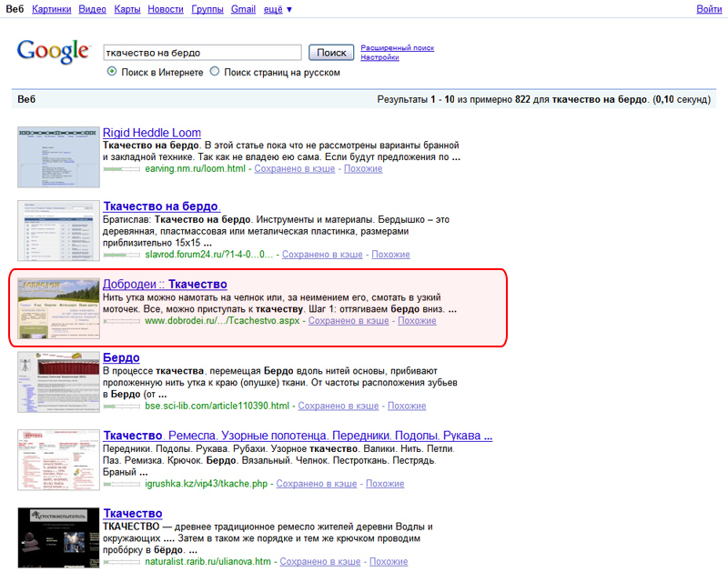This screenshot has width=728, height=572.
Task: Expand the 'ещё' dropdown menu
Action: coord(277,9)
